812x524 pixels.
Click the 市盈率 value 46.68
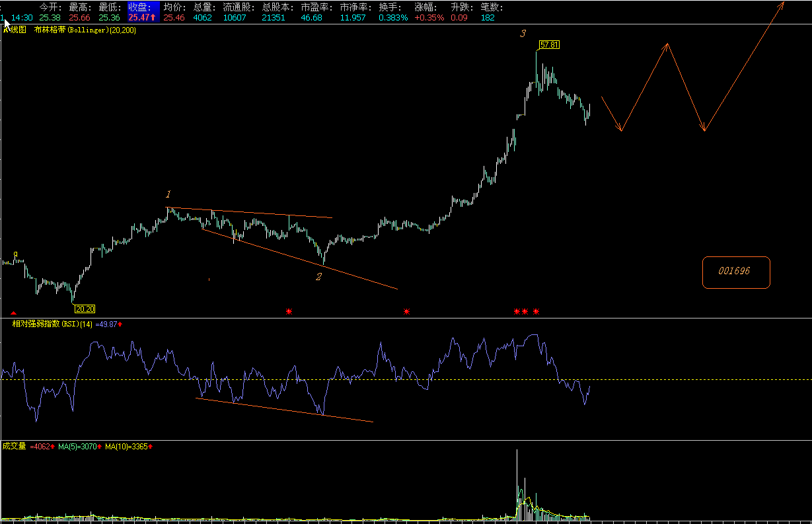[x=312, y=18]
